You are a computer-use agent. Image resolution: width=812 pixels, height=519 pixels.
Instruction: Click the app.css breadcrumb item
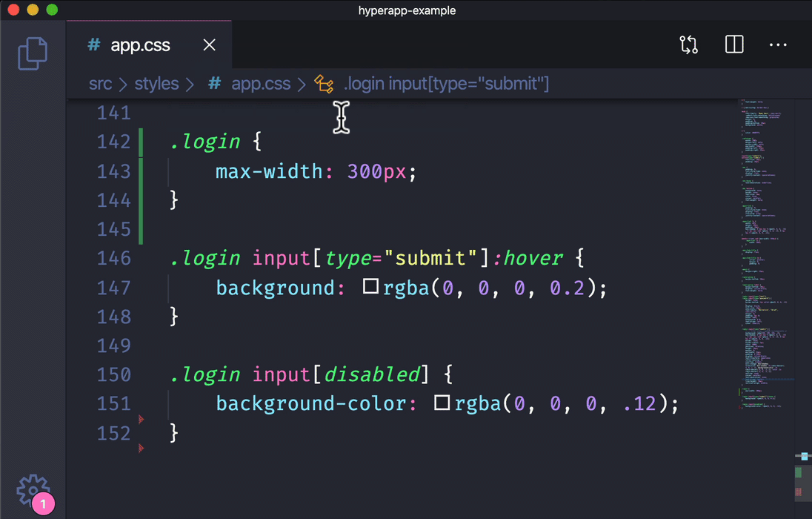tap(261, 84)
